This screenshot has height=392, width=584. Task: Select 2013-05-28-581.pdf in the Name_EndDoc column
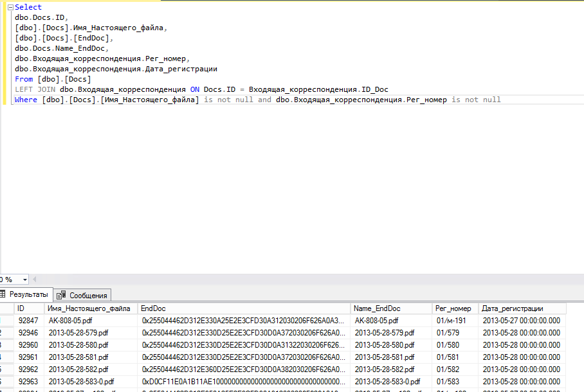tap(391, 357)
